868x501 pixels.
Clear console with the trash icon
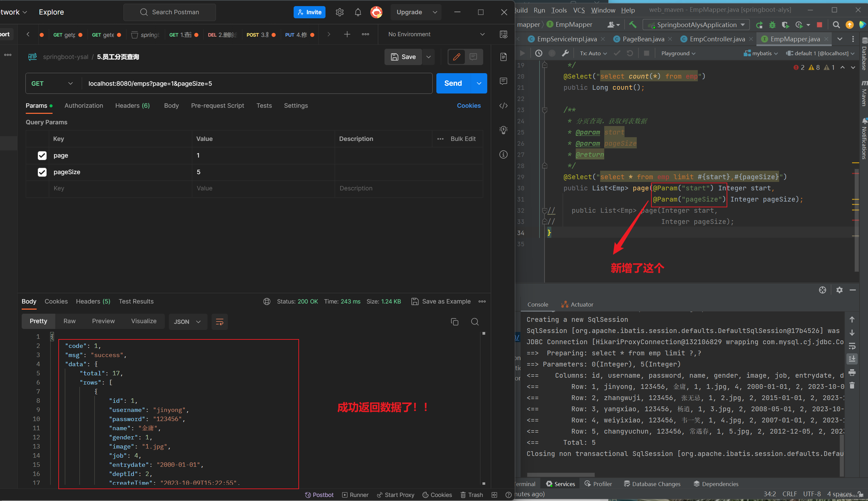click(852, 385)
